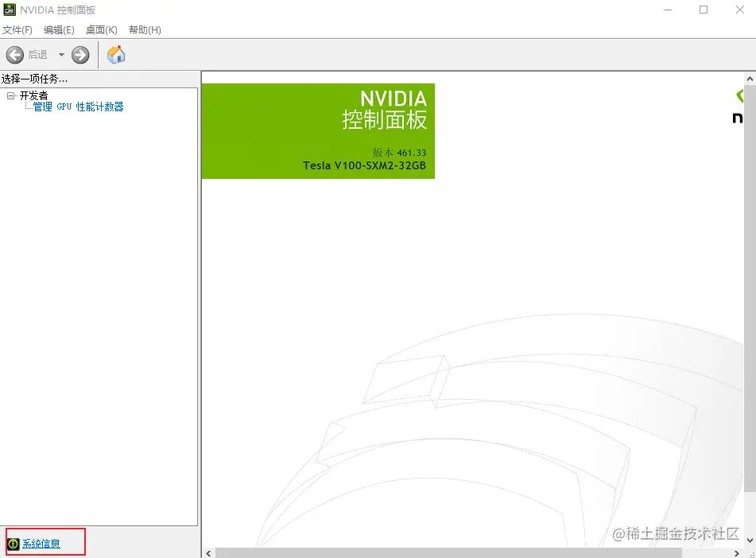
Task: Minimize the NVIDIA control panel window
Action: click(668, 10)
